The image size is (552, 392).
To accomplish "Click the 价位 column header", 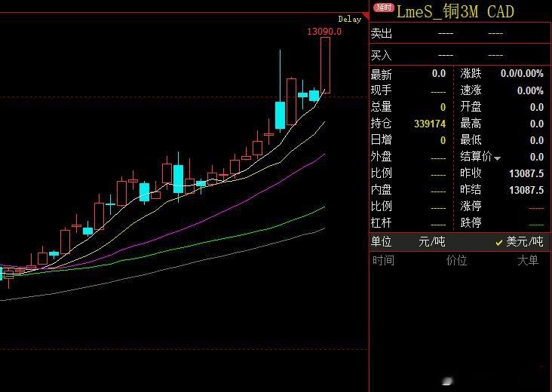I will point(456,260).
